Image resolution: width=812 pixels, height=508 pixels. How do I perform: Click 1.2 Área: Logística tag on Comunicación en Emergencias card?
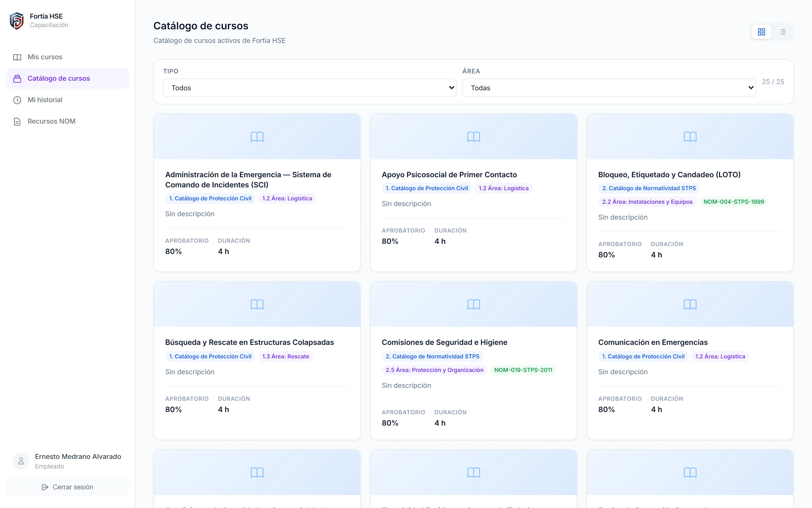pyautogui.click(x=720, y=356)
